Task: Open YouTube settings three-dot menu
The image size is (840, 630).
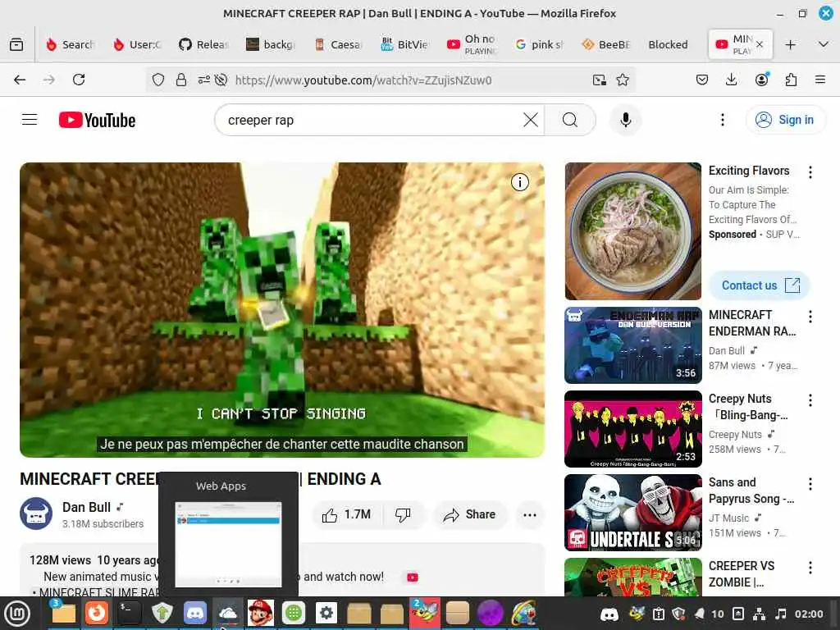Action: tap(722, 120)
